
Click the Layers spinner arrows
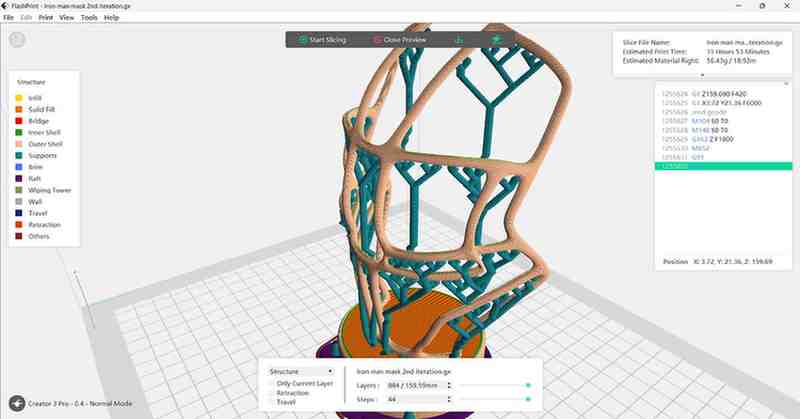[449, 385]
